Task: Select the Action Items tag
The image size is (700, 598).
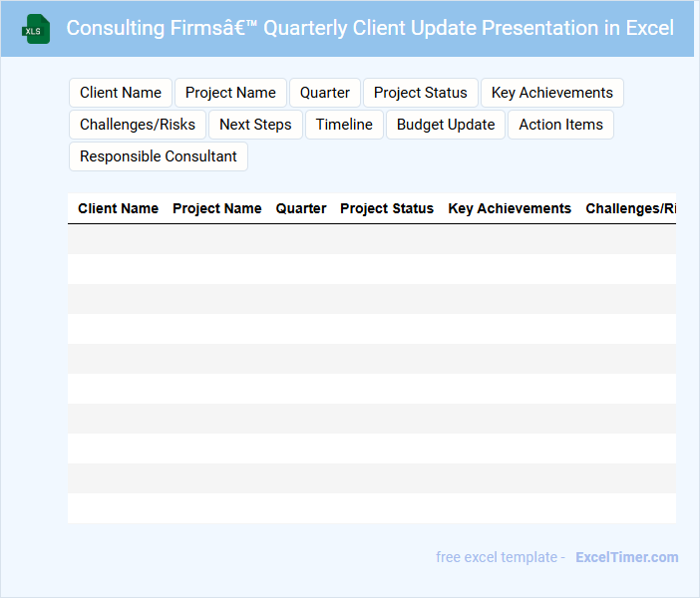Action: (x=560, y=125)
